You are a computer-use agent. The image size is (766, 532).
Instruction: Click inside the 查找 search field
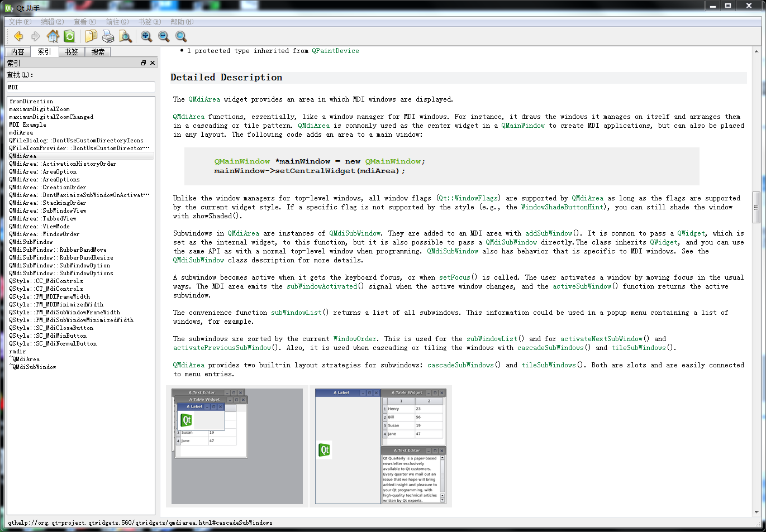click(x=80, y=87)
